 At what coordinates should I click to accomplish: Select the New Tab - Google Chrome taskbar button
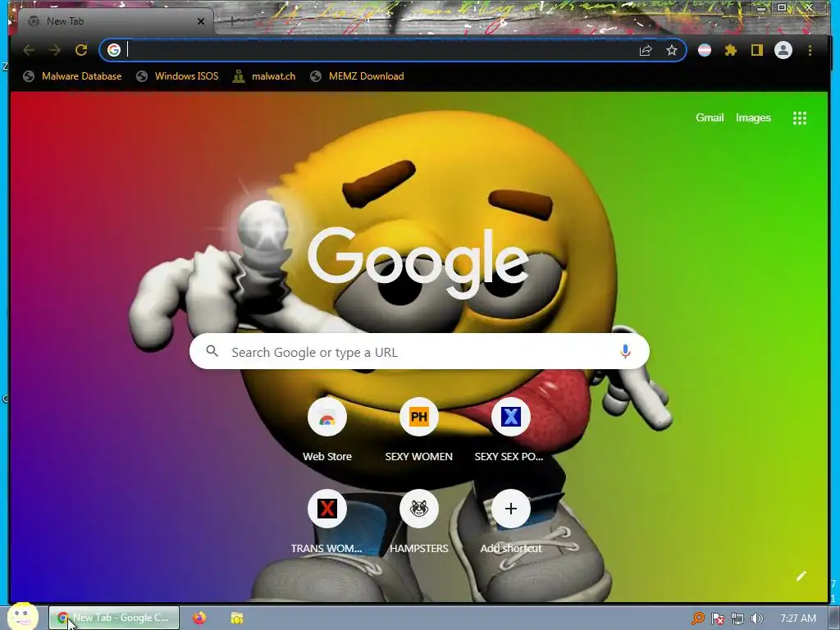[x=115, y=618]
